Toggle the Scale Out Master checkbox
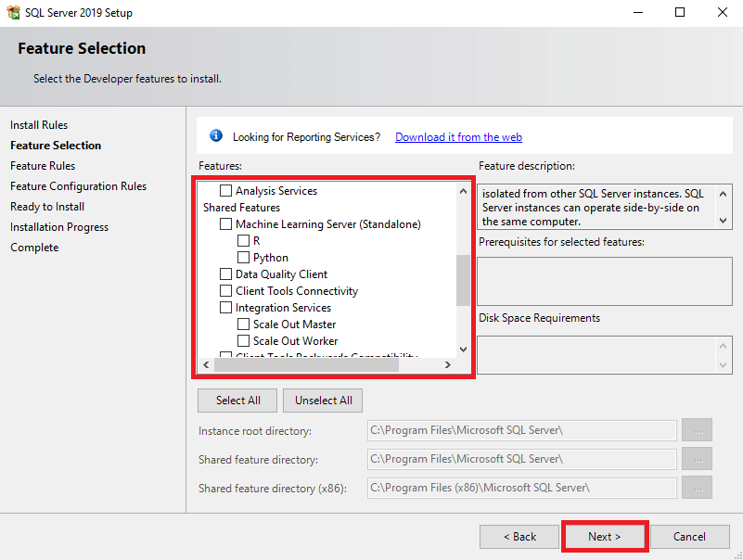 pos(243,325)
